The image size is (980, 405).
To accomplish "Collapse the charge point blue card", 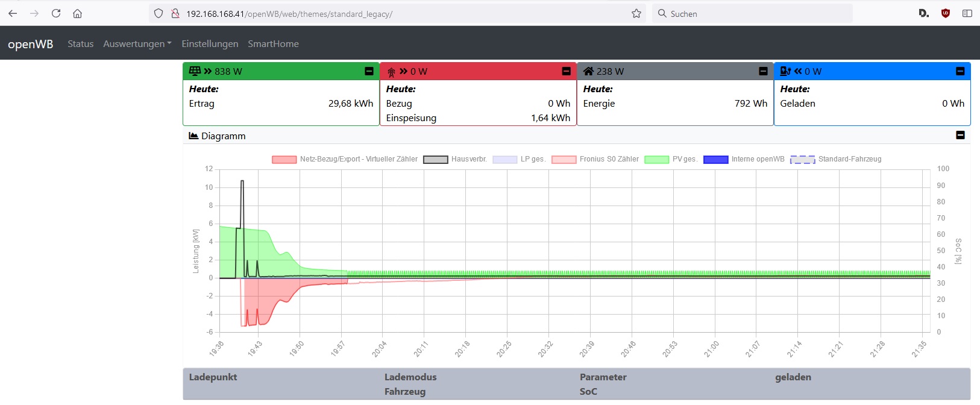I will 961,71.
